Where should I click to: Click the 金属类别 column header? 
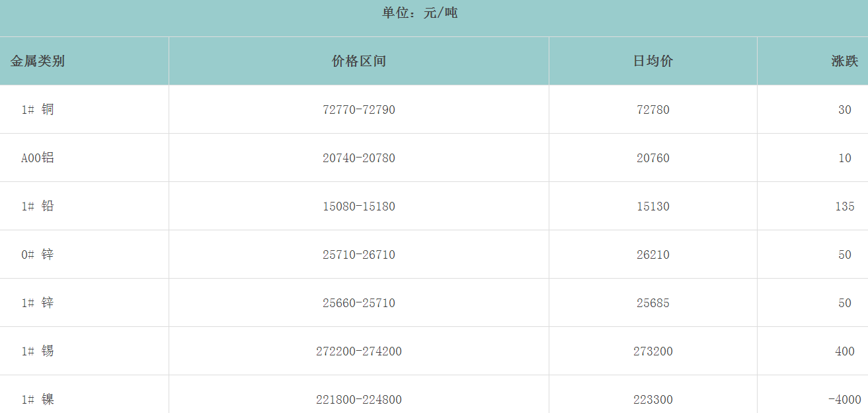click(38, 62)
